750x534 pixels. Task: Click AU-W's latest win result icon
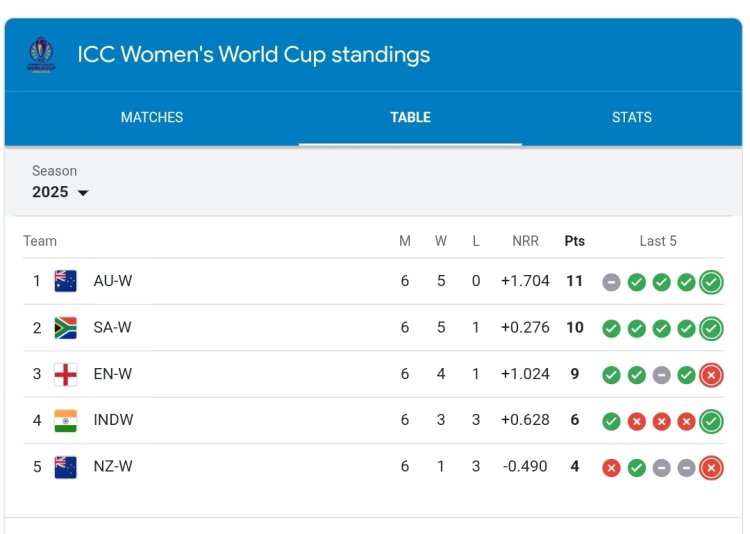[x=711, y=282]
